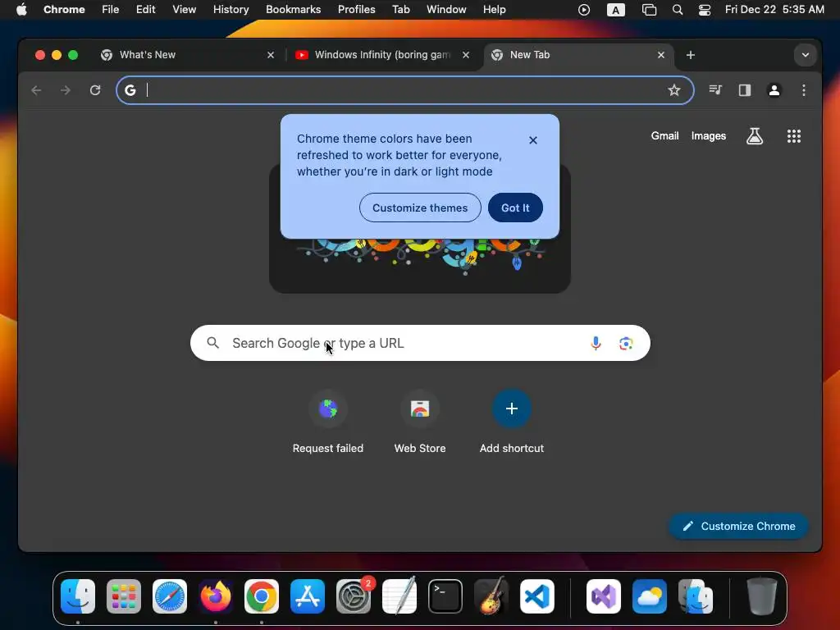Click the Google G icon in address bar
Screen dimensions: 840x630
130,90
